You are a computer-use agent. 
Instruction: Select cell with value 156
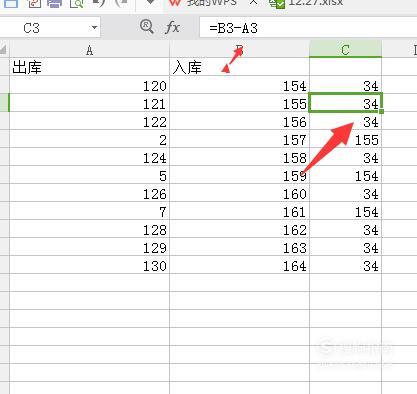239,121
